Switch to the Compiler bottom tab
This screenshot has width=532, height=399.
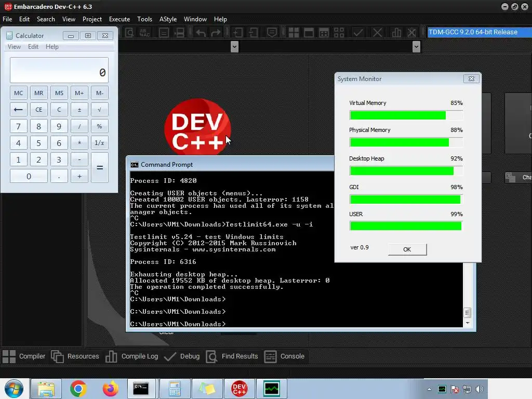24,356
